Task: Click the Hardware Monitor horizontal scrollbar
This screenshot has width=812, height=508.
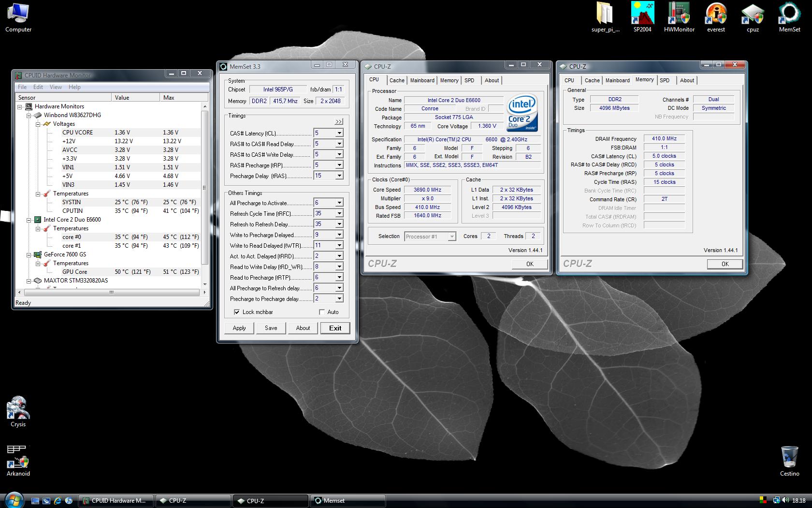Action: [x=112, y=292]
